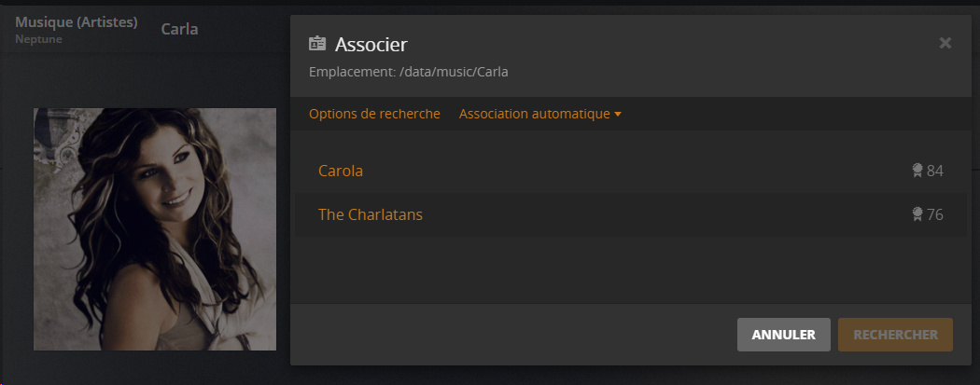Click the Associer dialog title text

(371, 44)
